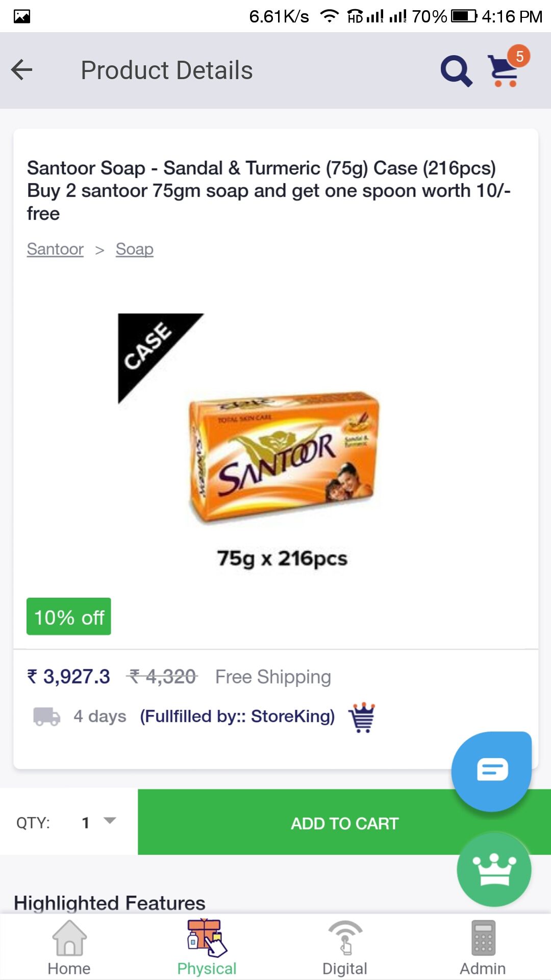
Task: Tap the blue chat bubble icon
Action: point(491,770)
